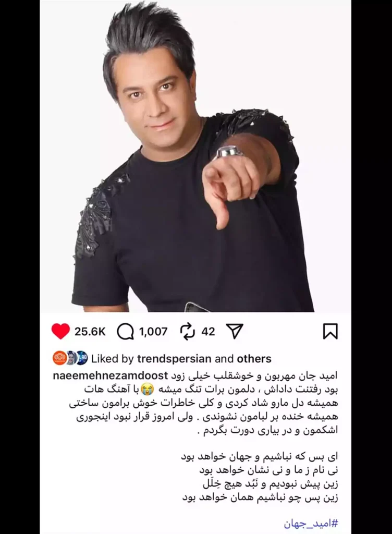Viewport: 392px width, 534px height.
Task: Open naeemehnezamdoost profile username
Action: (111, 375)
